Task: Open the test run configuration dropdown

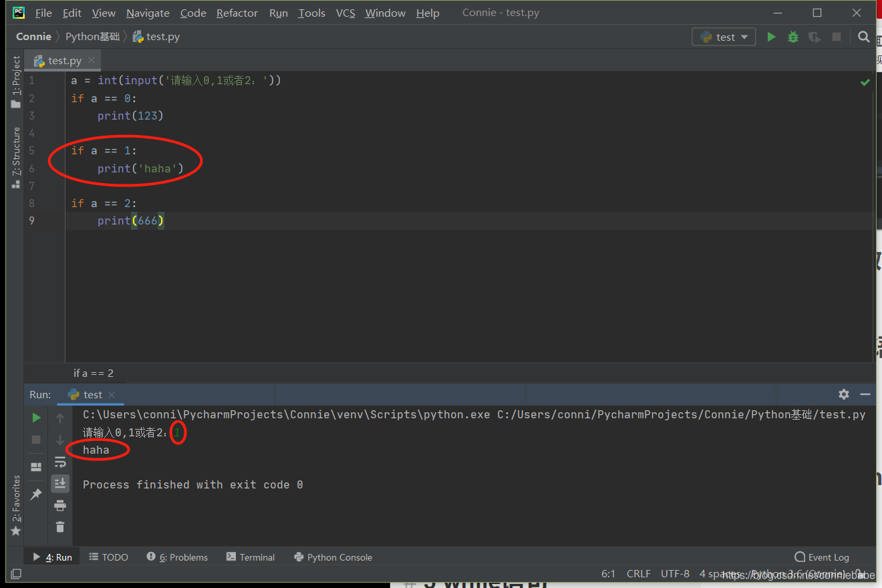Action: [724, 37]
